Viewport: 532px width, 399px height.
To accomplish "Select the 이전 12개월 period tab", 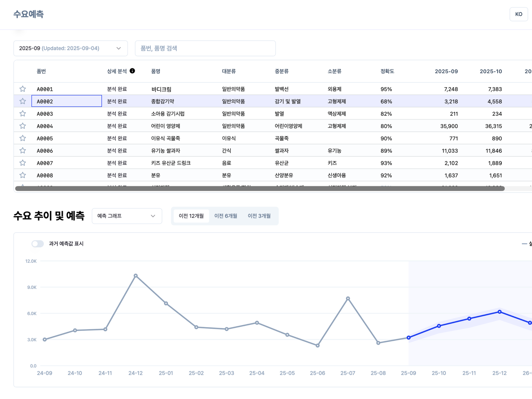I will (x=191, y=216).
